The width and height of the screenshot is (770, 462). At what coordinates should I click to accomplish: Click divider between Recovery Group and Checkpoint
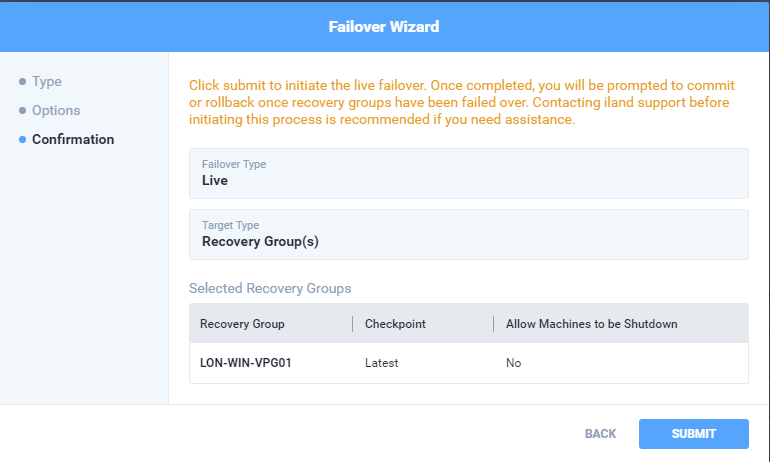tap(352, 324)
